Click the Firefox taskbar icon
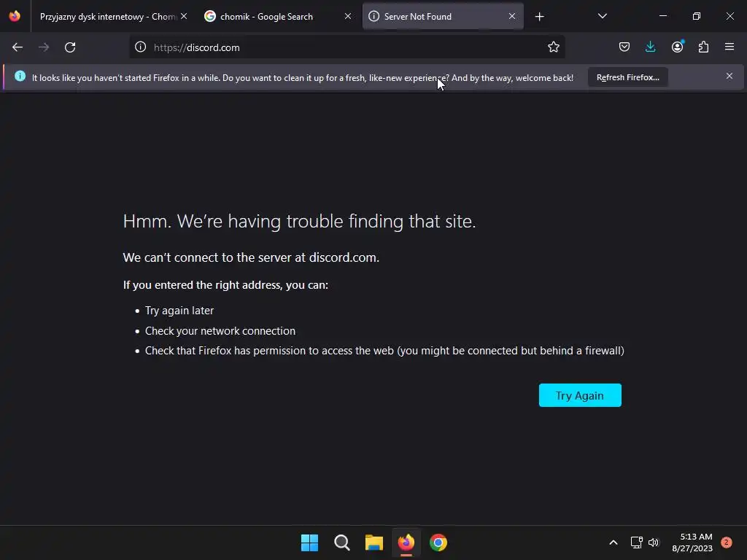 click(x=406, y=542)
